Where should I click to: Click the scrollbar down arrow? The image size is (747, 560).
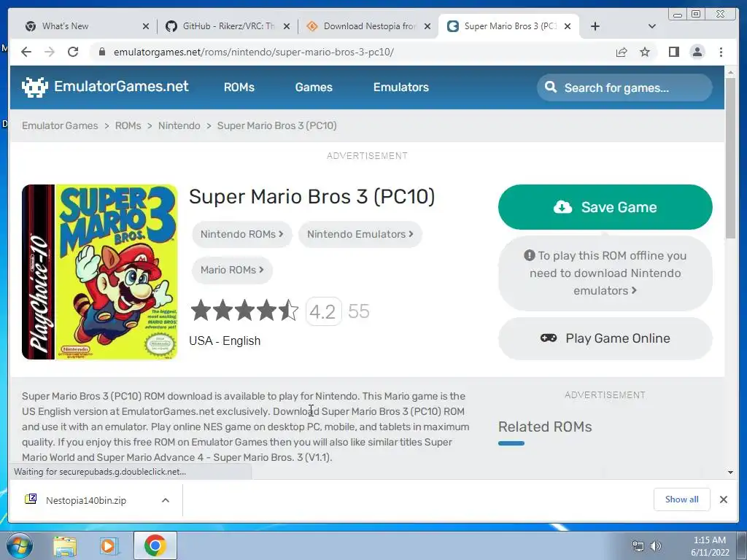pos(730,472)
